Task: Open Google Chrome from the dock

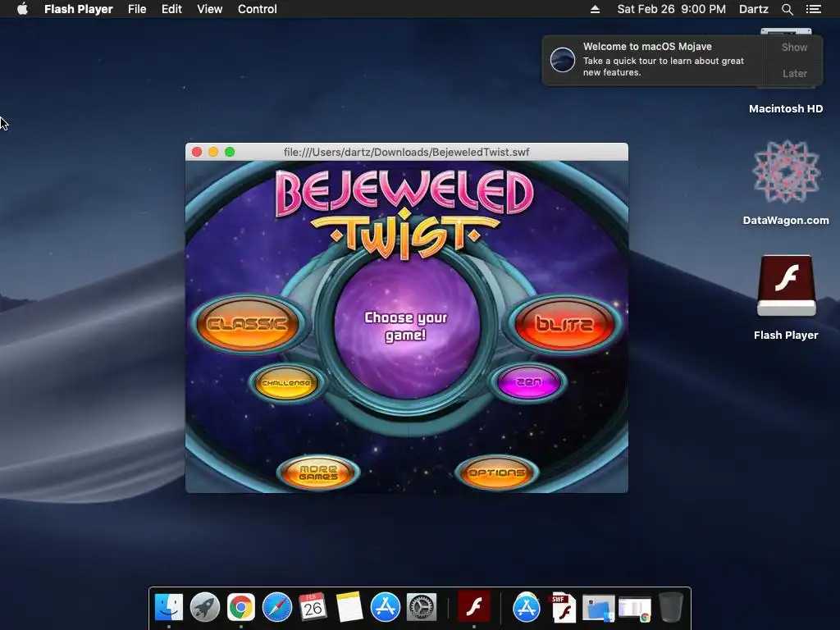Action: tap(241, 608)
